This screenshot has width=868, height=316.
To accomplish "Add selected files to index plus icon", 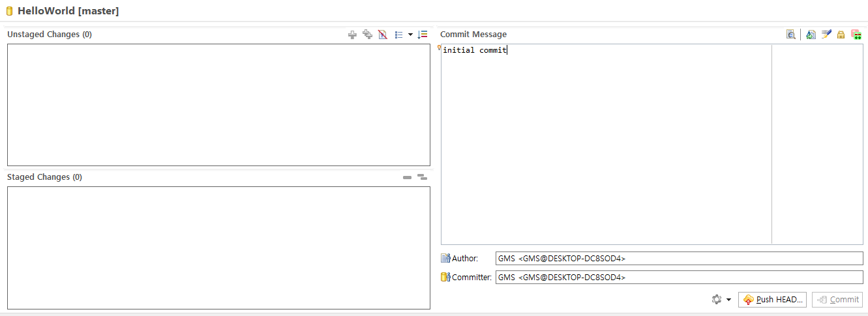I will [x=352, y=35].
